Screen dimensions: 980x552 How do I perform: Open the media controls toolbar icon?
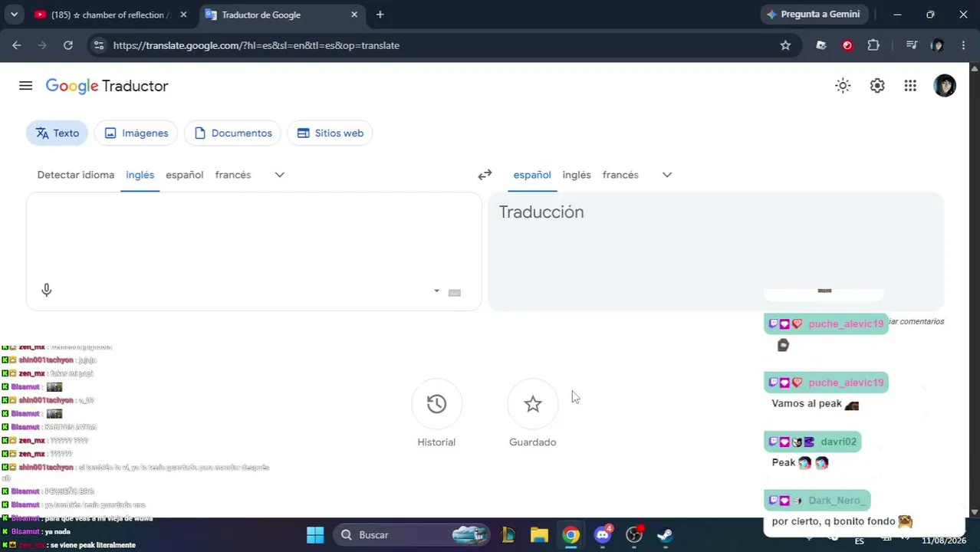911,45
